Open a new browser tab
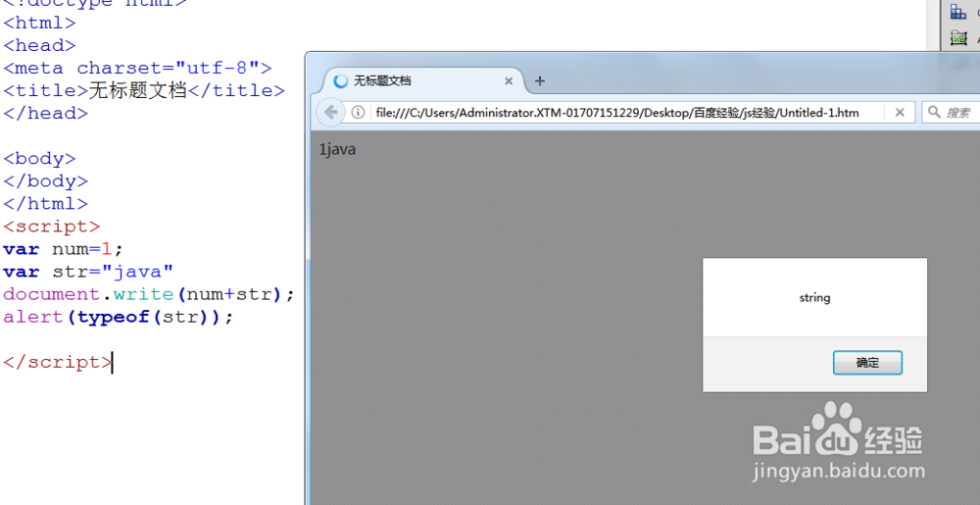980x505 pixels. [540, 80]
